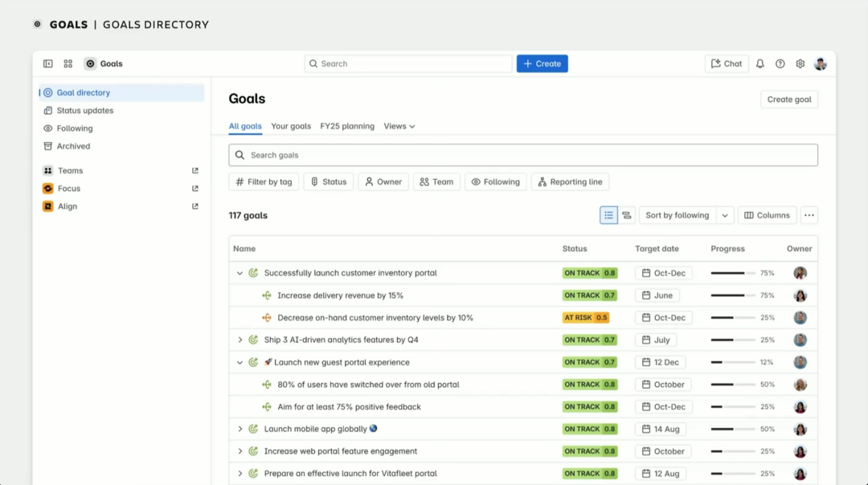Open the Team filter dropdown
This screenshot has height=485, width=868.
pos(436,182)
